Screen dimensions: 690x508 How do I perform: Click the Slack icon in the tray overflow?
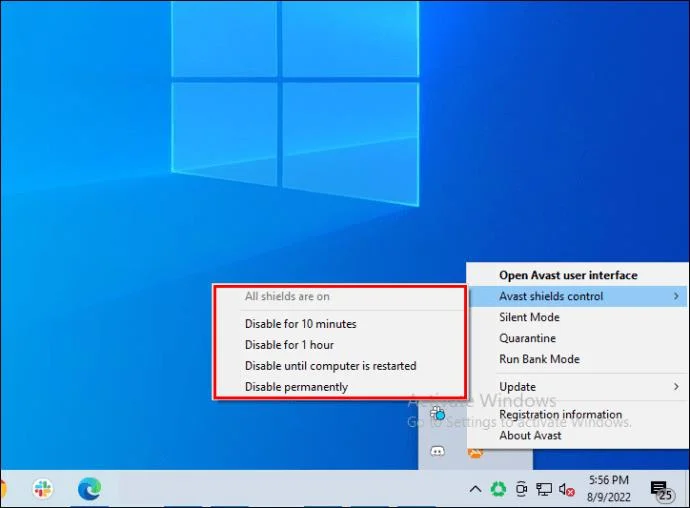coord(437,413)
